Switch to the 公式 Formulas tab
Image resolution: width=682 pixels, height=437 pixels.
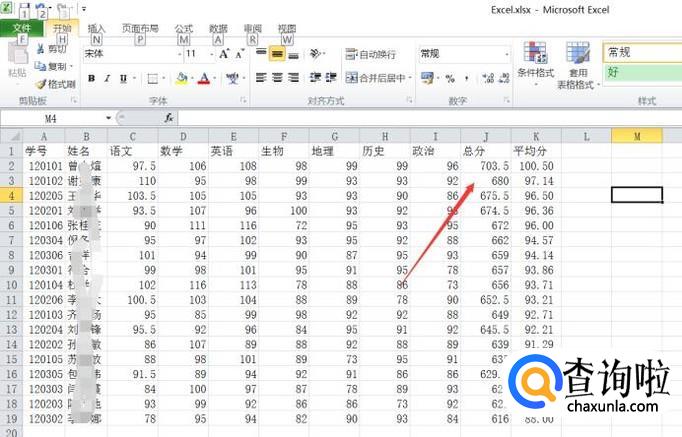[183, 29]
